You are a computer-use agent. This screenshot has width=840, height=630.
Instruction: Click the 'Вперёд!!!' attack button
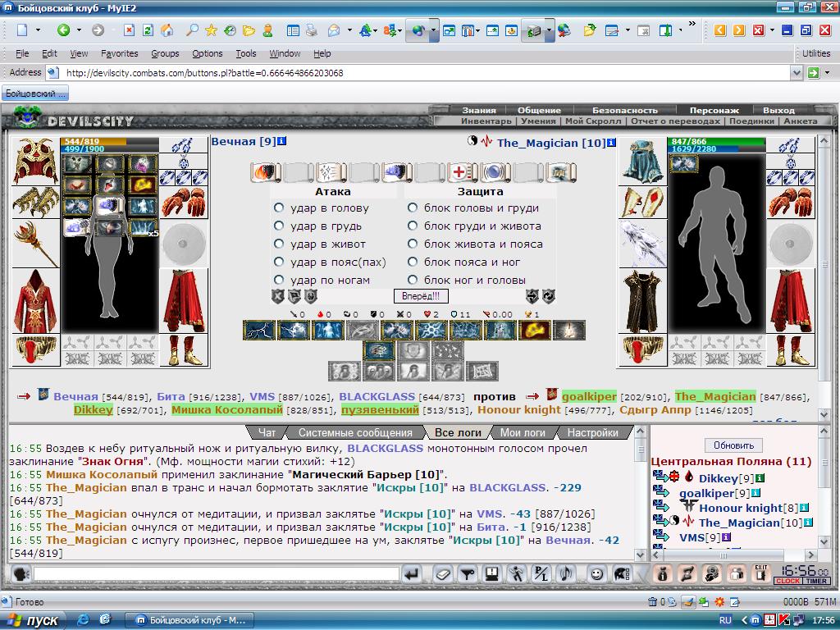point(421,295)
